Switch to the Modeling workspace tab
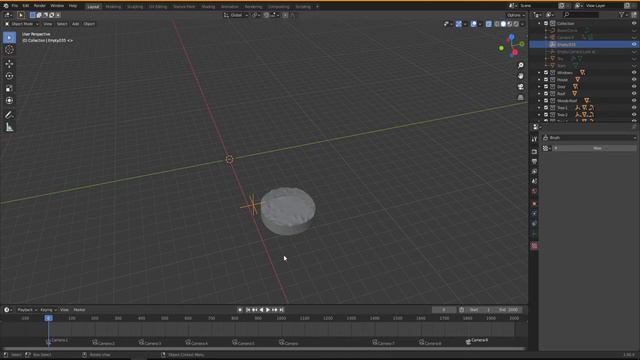 tap(113, 7)
